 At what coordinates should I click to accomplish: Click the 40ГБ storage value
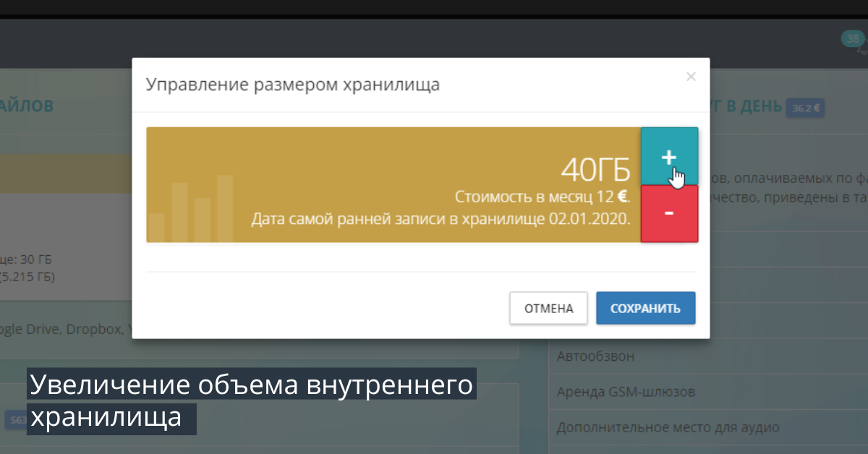(x=595, y=170)
